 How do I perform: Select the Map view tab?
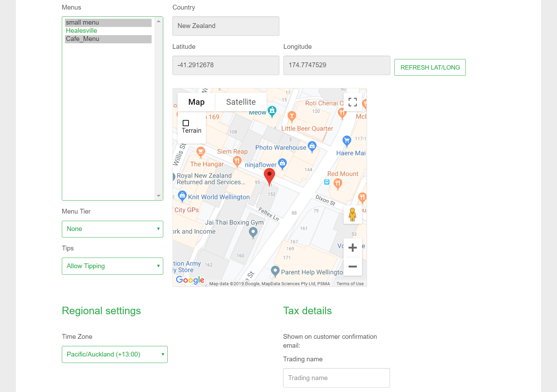(196, 102)
